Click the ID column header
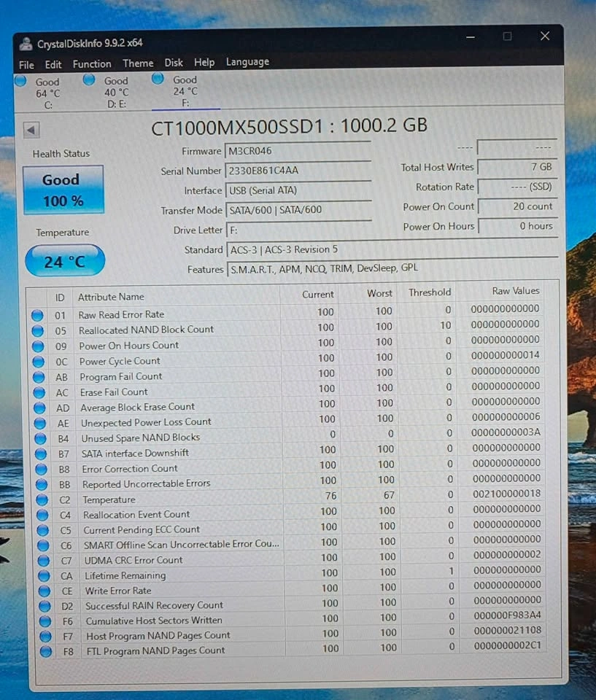The image size is (596, 700). click(60, 297)
